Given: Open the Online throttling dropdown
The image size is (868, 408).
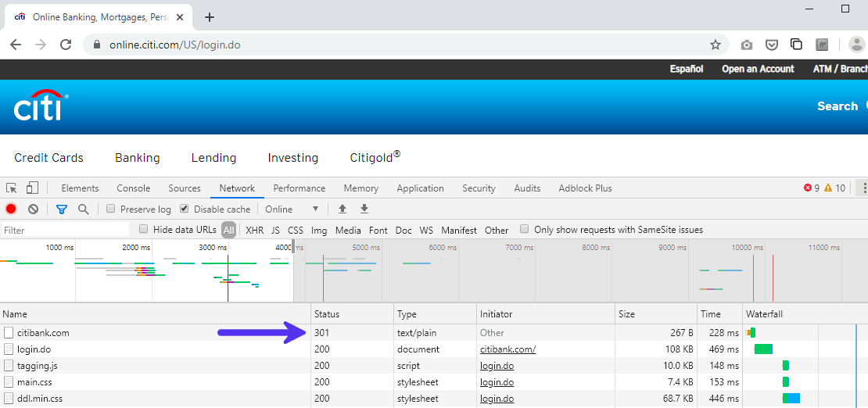Looking at the screenshot, I should (x=292, y=209).
